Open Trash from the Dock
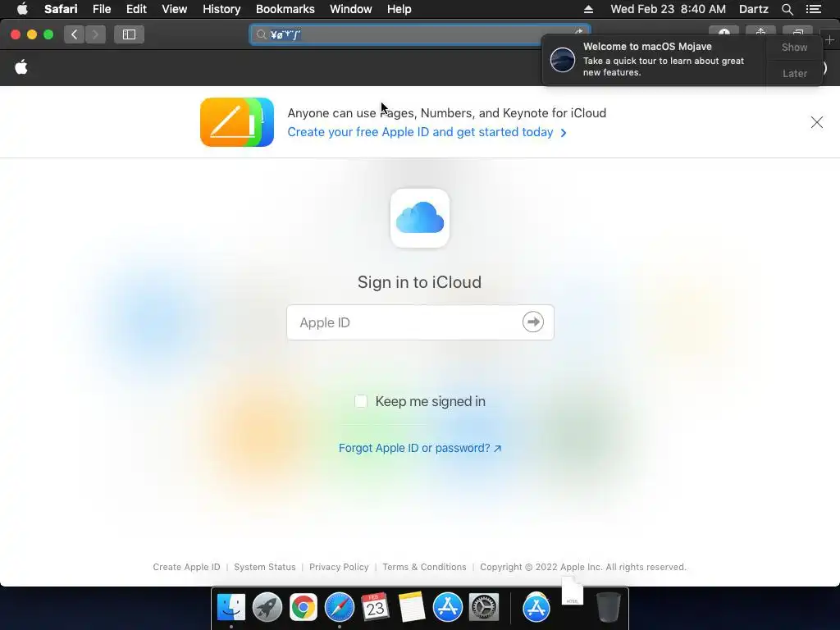Screen dimensions: 840x630 [608, 608]
